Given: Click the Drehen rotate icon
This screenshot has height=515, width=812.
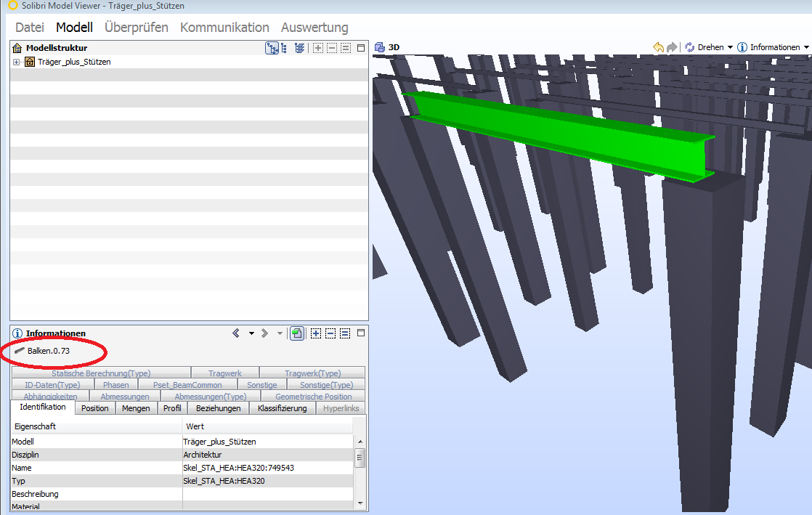Looking at the screenshot, I should [689, 47].
